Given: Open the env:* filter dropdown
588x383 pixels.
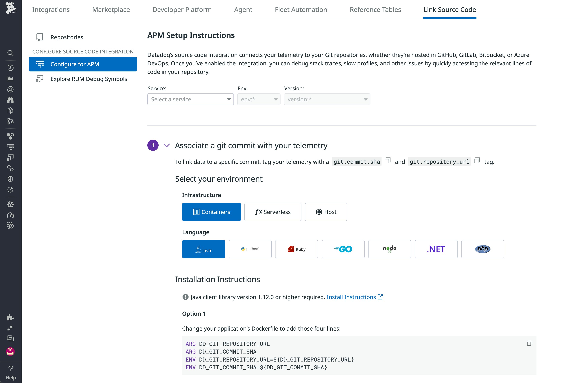Looking at the screenshot, I should click(258, 99).
